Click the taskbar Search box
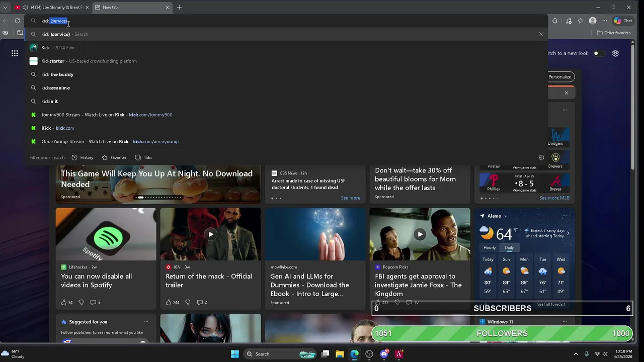 click(279, 354)
